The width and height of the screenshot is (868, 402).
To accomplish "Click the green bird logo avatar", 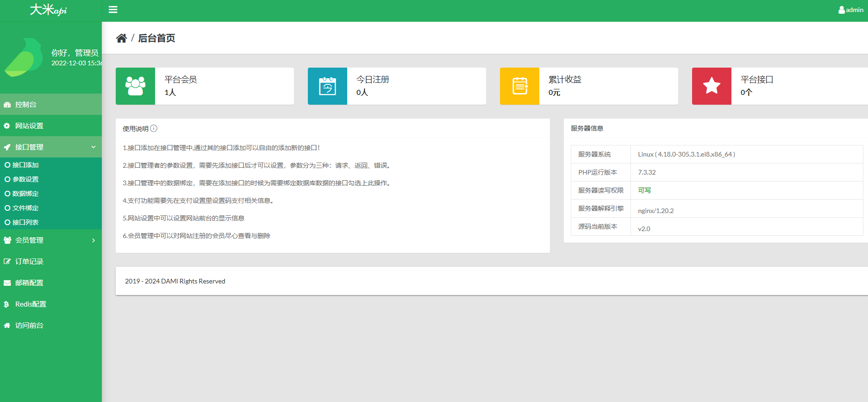I will click(x=24, y=57).
